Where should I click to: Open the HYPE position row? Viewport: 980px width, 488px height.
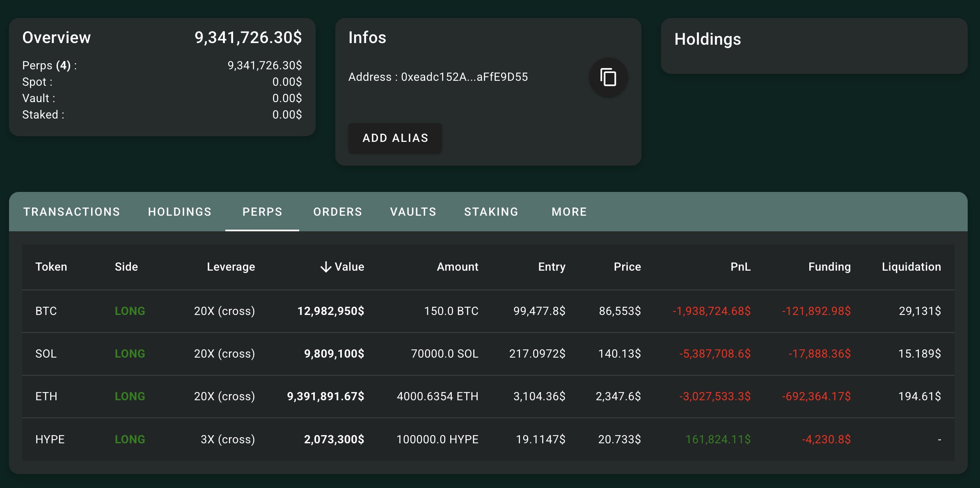pos(50,439)
